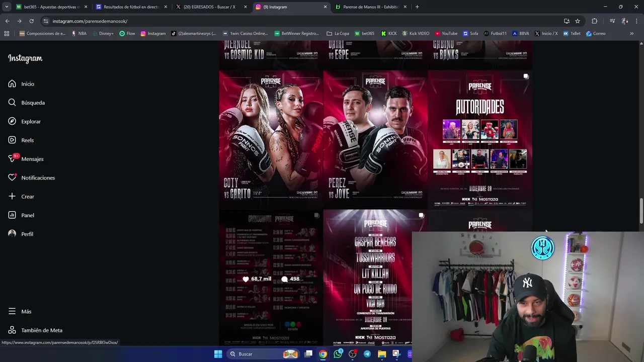
Task: Open the Disney+ bookmark
Action: [x=103, y=34]
